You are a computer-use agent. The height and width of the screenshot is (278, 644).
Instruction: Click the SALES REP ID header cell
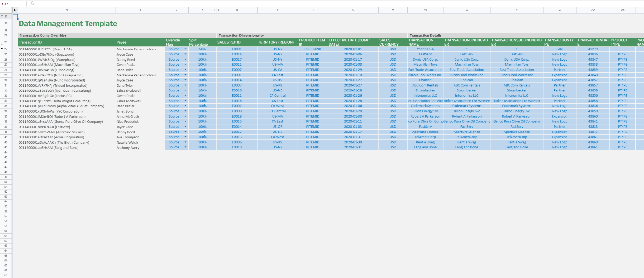(x=237, y=42)
